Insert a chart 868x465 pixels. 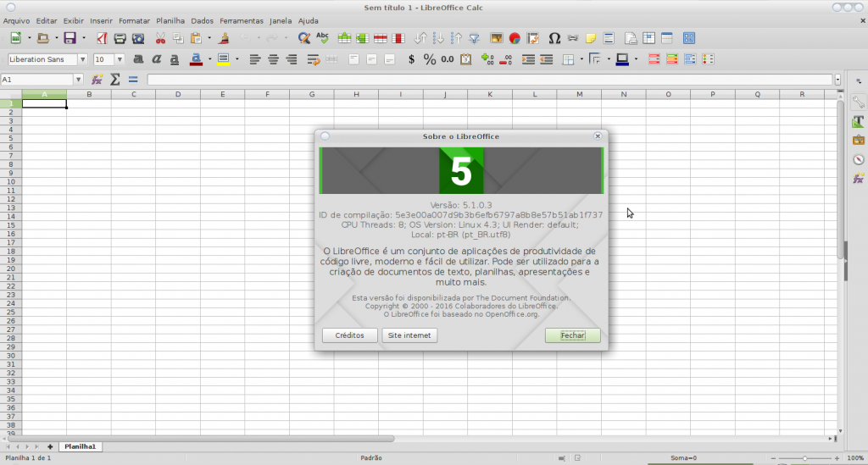(515, 38)
